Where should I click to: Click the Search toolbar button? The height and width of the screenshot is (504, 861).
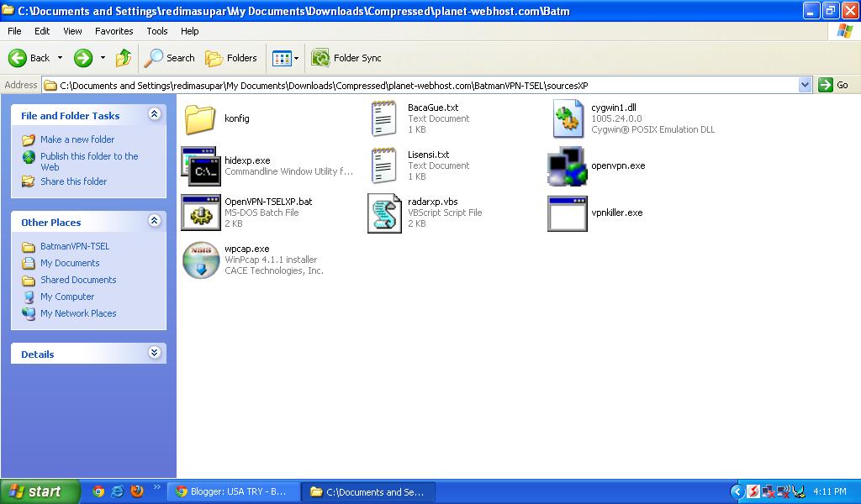pyautogui.click(x=170, y=58)
